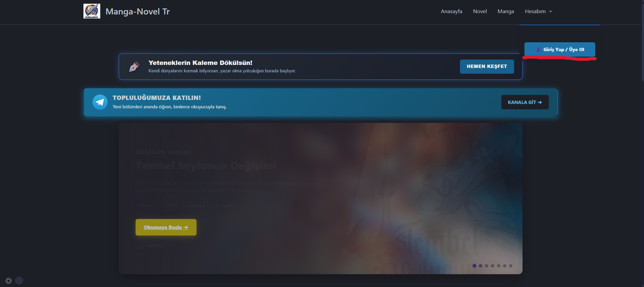Click the user icon in Giriş Yap button
Image resolution: width=644 pixels, height=287 pixels.
tap(539, 49)
